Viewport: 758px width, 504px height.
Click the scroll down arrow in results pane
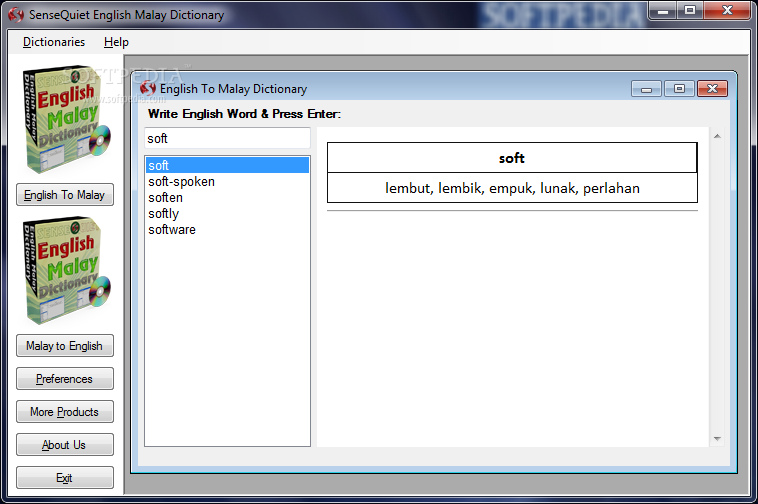(717, 439)
